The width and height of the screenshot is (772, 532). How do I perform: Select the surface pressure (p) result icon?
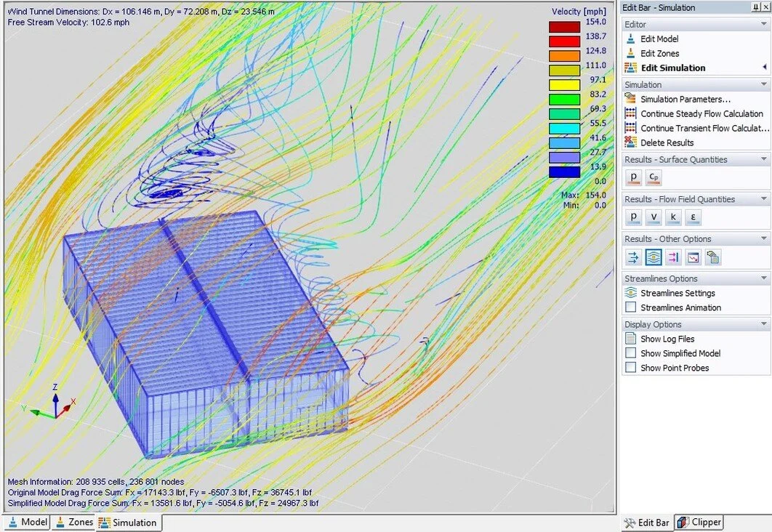click(632, 177)
